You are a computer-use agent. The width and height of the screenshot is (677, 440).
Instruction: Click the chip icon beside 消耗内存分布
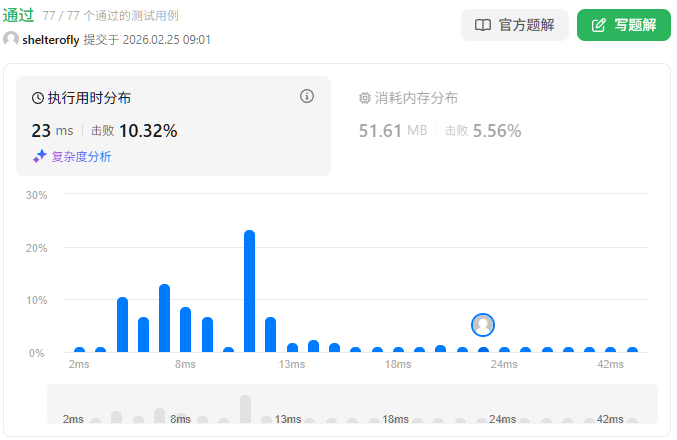click(x=364, y=98)
